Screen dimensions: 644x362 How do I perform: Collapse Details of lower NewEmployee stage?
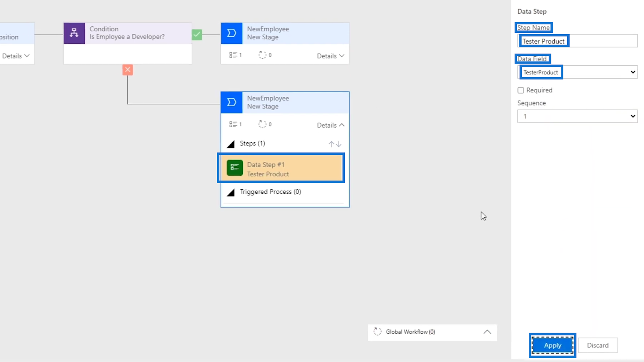(x=330, y=125)
